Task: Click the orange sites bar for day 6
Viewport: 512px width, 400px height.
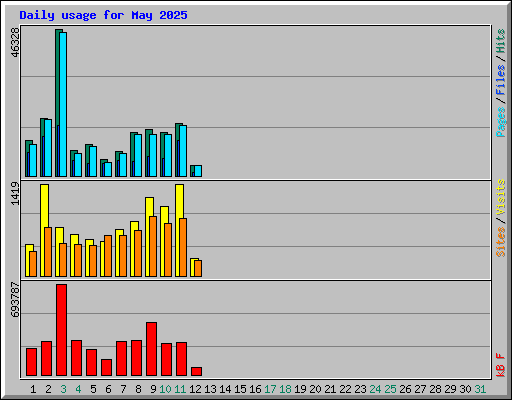Action: pos(108,256)
